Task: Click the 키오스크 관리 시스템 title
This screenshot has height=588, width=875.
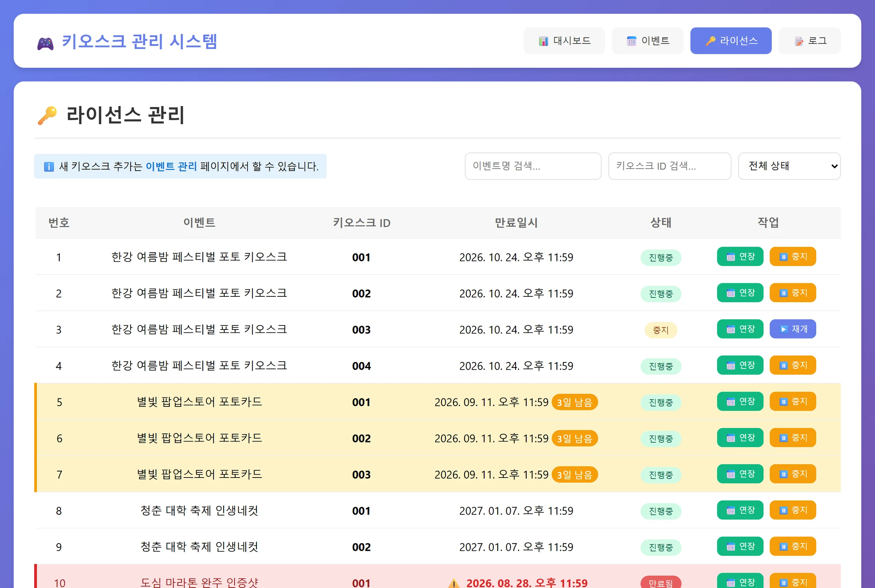Action: [139, 41]
